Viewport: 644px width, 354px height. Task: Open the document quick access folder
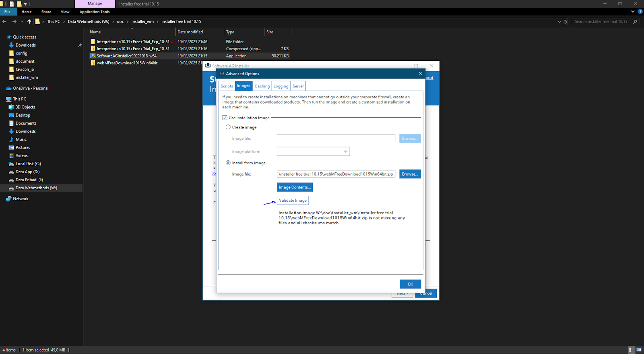click(25, 61)
